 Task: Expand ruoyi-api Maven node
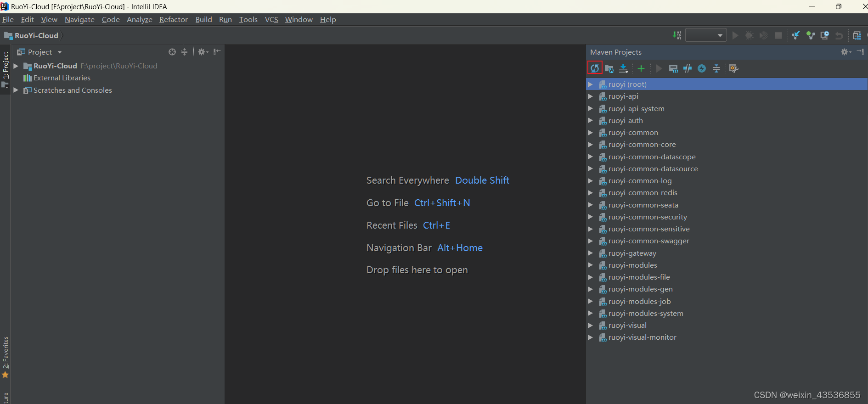591,96
